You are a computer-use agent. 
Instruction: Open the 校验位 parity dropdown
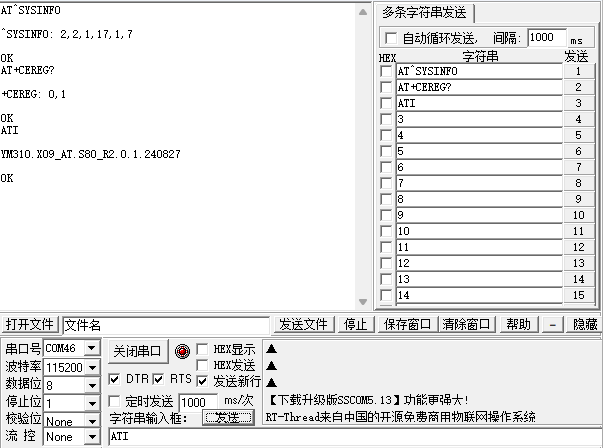click(x=92, y=421)
